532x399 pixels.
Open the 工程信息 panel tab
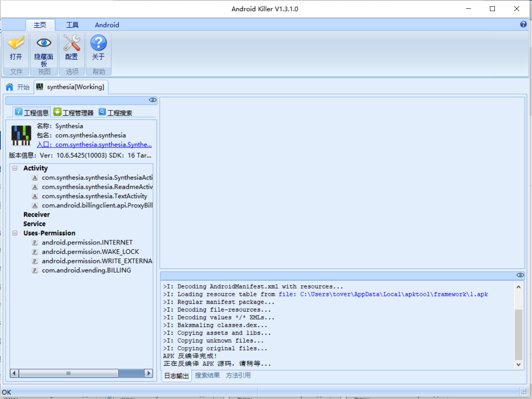click(32, 112)
